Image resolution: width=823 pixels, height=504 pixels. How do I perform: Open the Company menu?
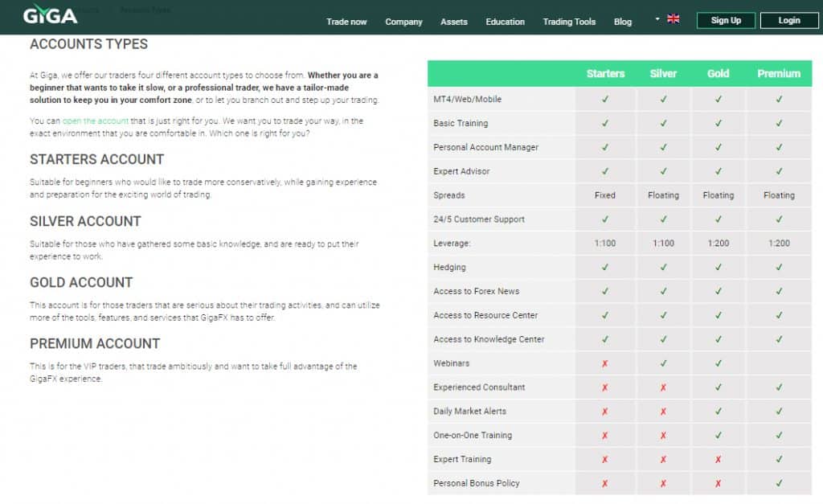coord(403,22)
